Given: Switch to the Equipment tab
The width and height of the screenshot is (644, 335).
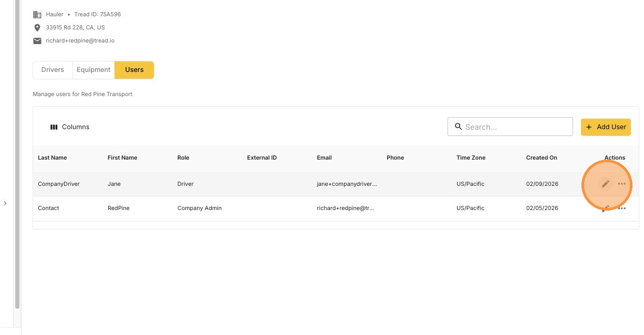Looking at the screenshot, I should click(x=94, y=70).
